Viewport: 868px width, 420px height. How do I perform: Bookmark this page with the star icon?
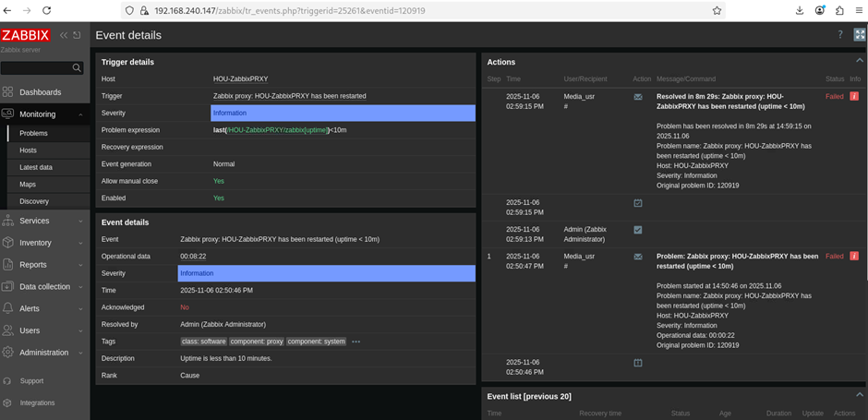tap(717, 10)
